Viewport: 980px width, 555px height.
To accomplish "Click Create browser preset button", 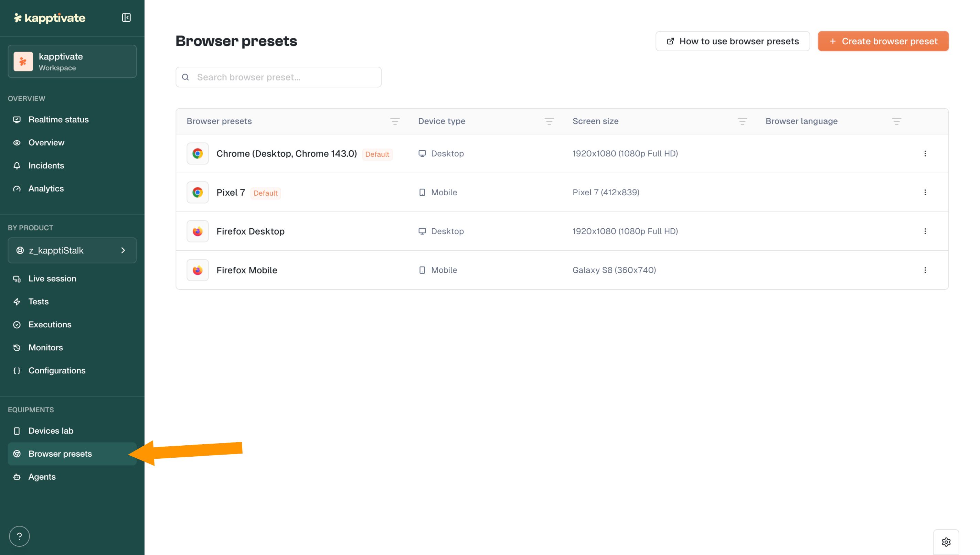I will [883, 41].
